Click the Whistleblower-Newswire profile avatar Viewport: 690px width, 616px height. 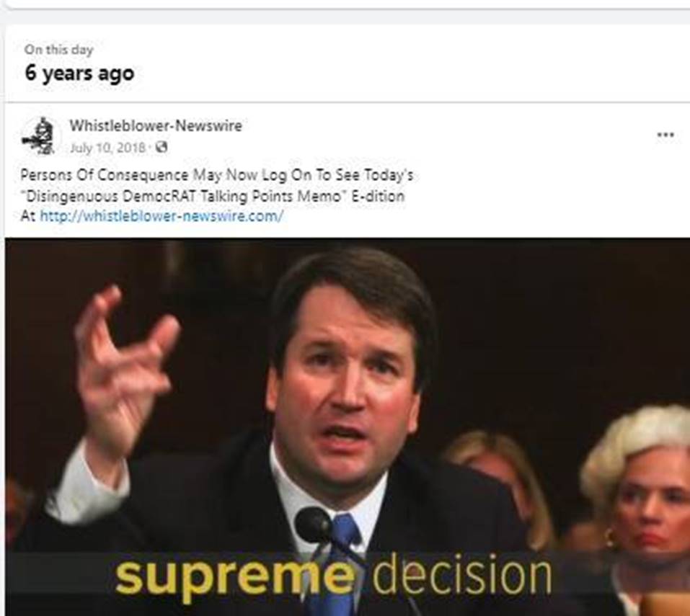tap(39, 135)
